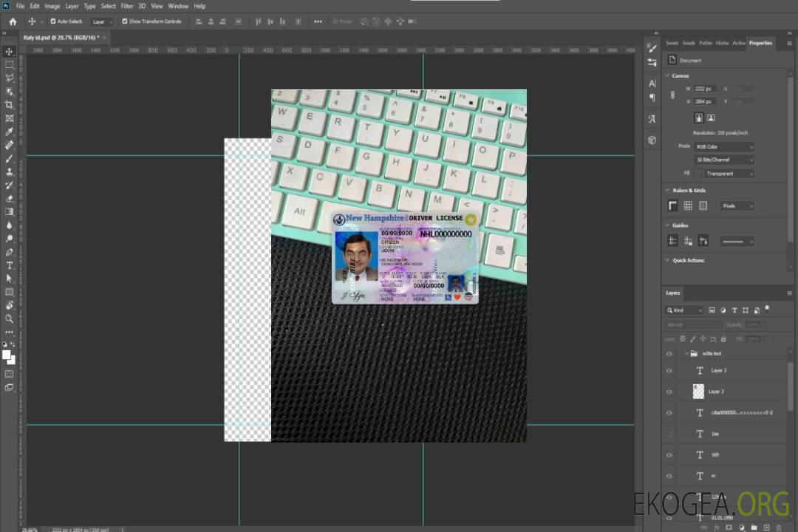798x532 pixels.
Task: Switch to the Swatches panel tab
Action: [672, 43]
